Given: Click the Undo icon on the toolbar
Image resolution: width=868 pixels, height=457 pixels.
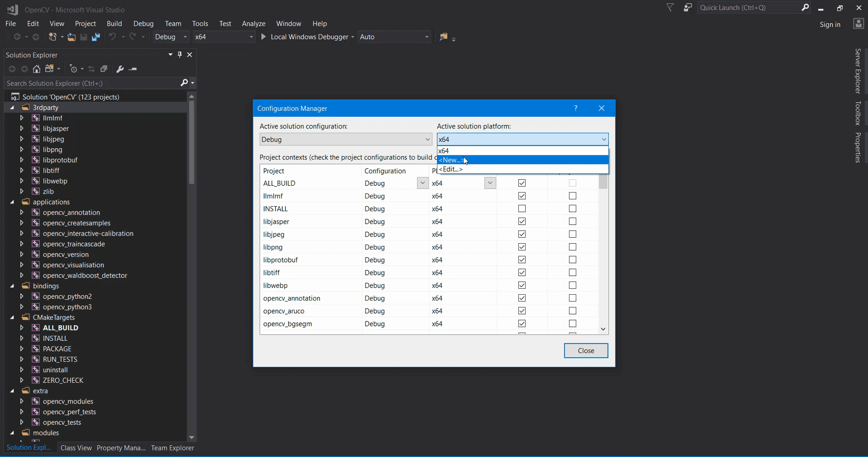Looking at the screenshot, I should pos(113,37).
